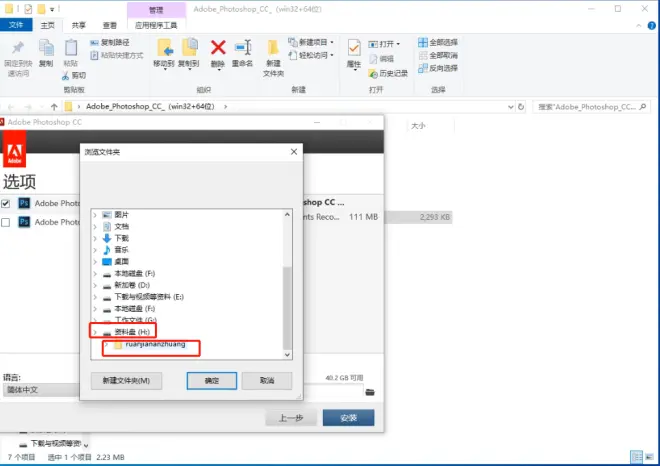Click the address bar refresh icon

pyautogui.click(x=521, y=107)
